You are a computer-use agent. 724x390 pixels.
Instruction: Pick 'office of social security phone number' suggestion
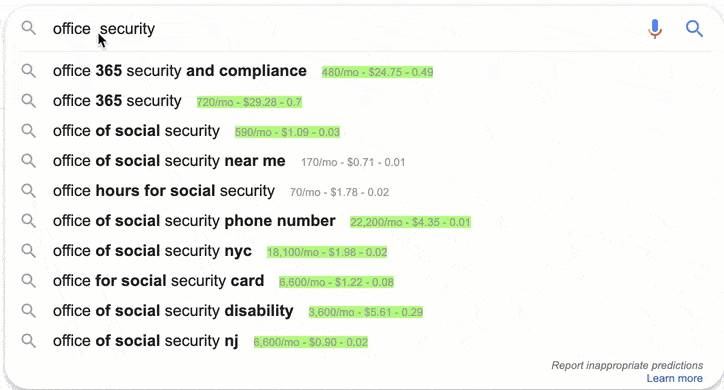click(194, 221)
